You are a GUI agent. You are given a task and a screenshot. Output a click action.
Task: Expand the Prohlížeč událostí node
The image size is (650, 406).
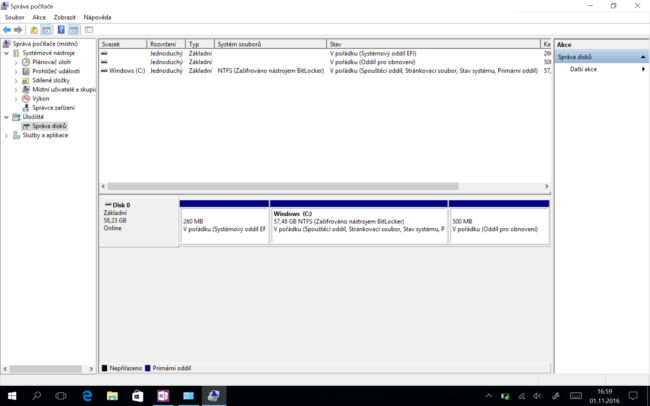coord(16,71)
